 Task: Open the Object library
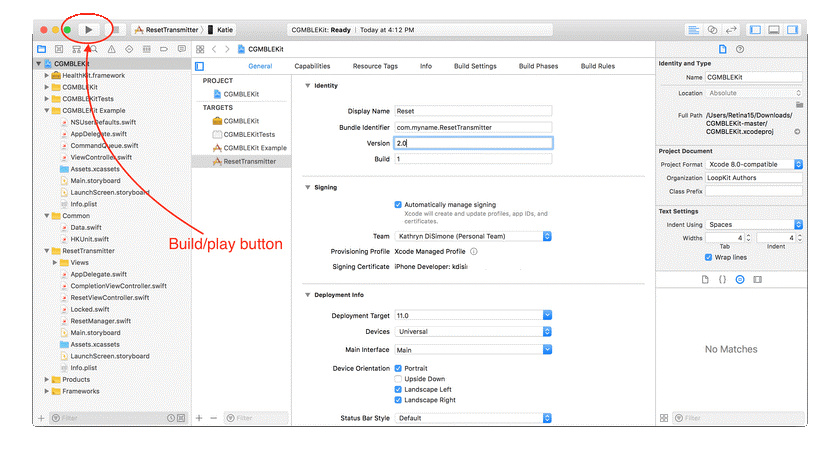(x=740, y=280)
